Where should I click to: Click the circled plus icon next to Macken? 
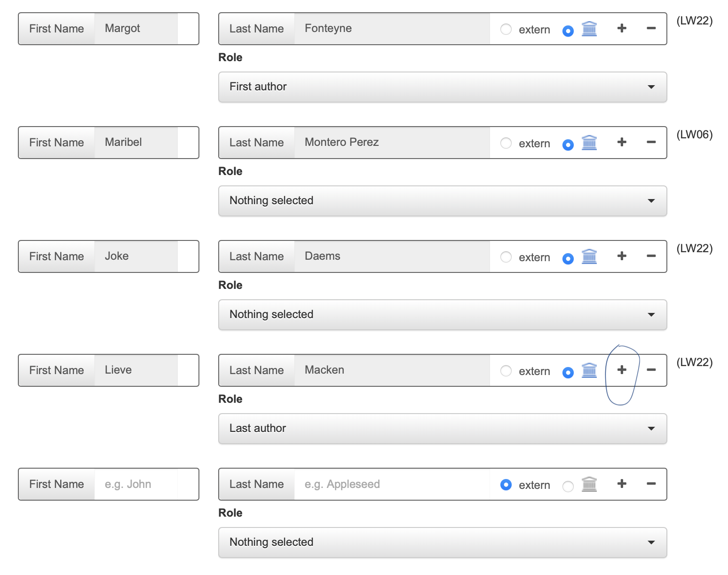coord(622,370)
